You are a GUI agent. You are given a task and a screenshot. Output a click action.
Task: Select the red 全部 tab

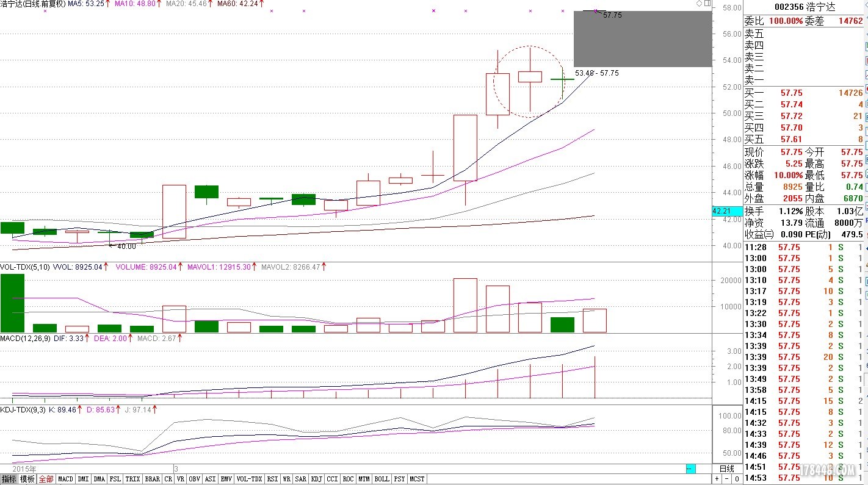pyautogui.click(x=46, y=480)
